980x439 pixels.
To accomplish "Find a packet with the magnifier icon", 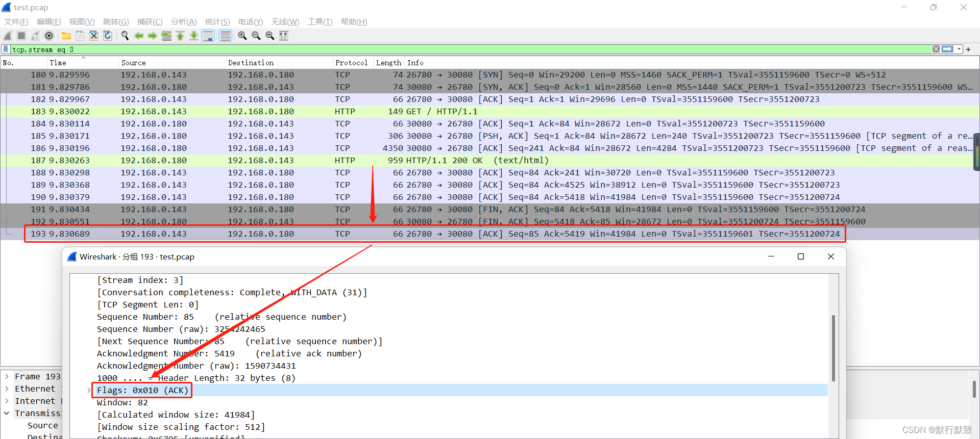I will pyautogui.click(x=125, y=36).
